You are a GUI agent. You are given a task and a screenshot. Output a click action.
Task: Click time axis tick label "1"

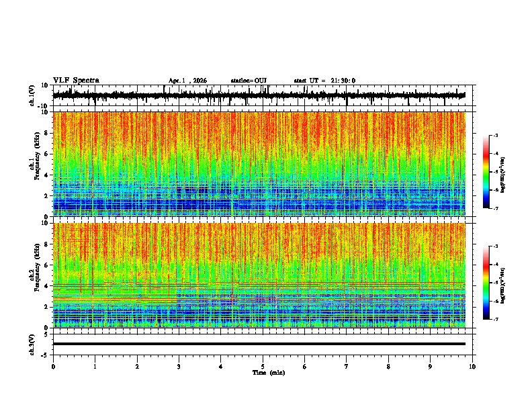coord(95,367)
